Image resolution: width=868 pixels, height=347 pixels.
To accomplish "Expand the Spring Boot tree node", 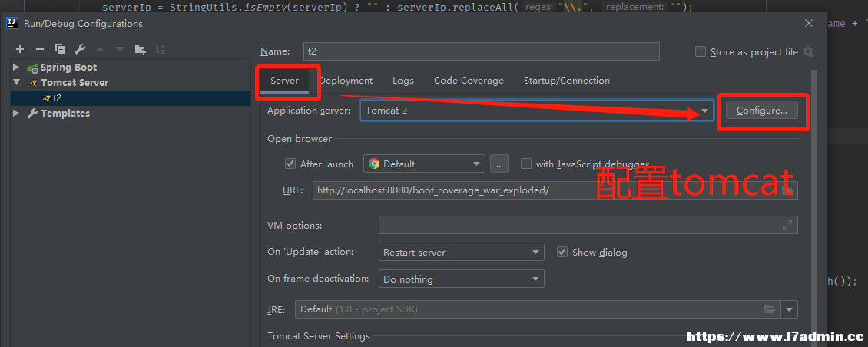I will 16,67.
